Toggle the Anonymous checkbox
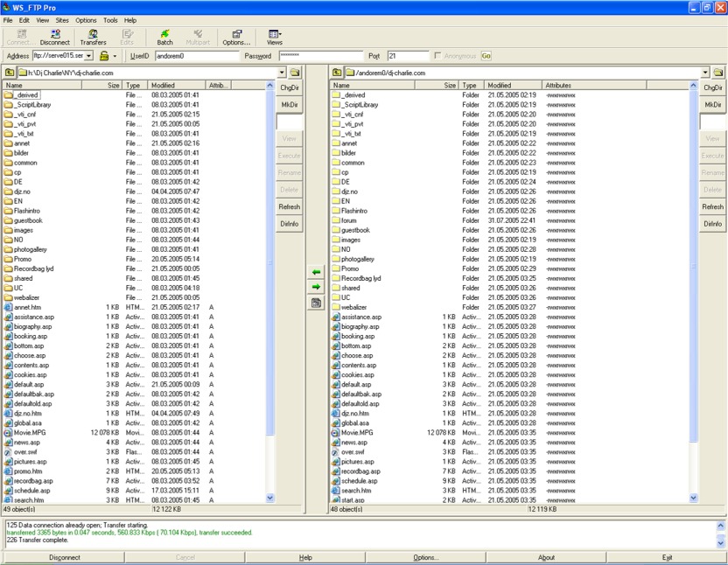This screenshot has height=565, width=728. 437,56
